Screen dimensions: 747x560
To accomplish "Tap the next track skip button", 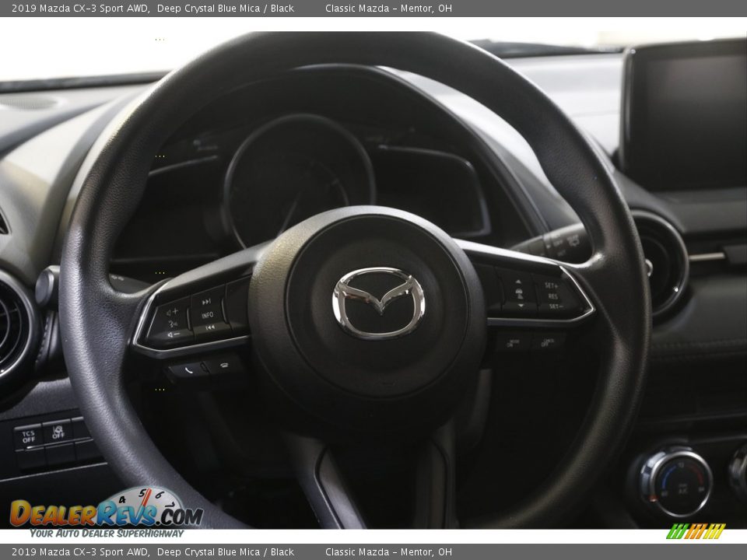I will (206, 300).
